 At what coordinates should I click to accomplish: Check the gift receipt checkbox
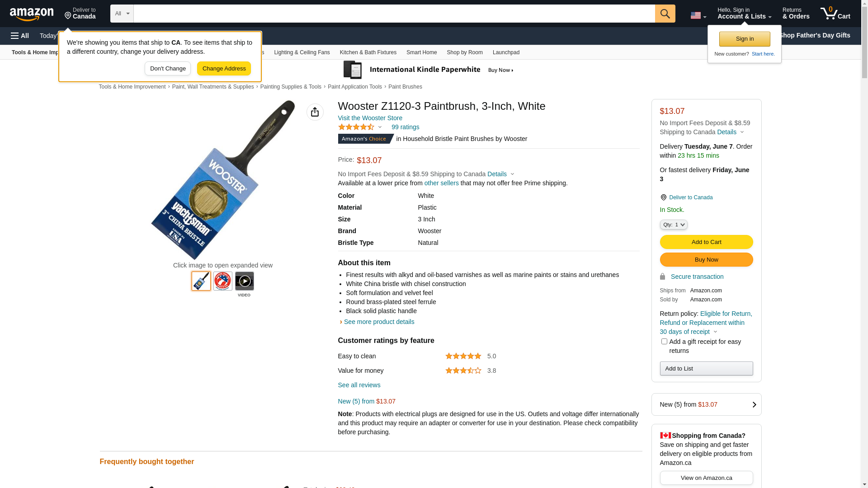coord(664,342)
